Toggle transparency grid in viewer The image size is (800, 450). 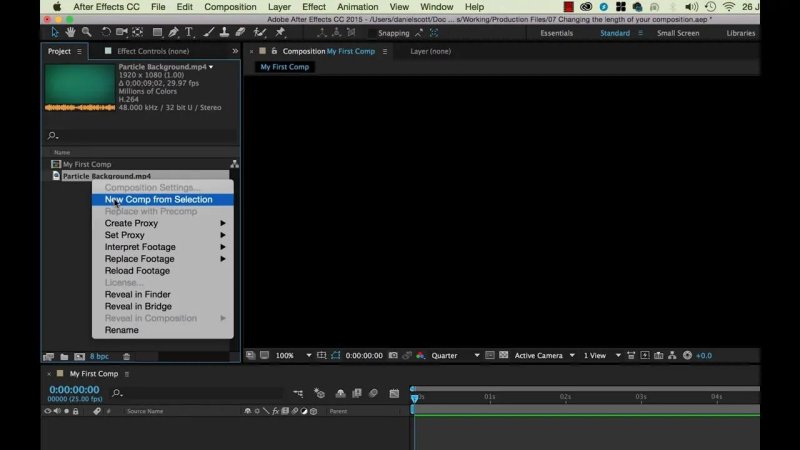tap(504, 355)
